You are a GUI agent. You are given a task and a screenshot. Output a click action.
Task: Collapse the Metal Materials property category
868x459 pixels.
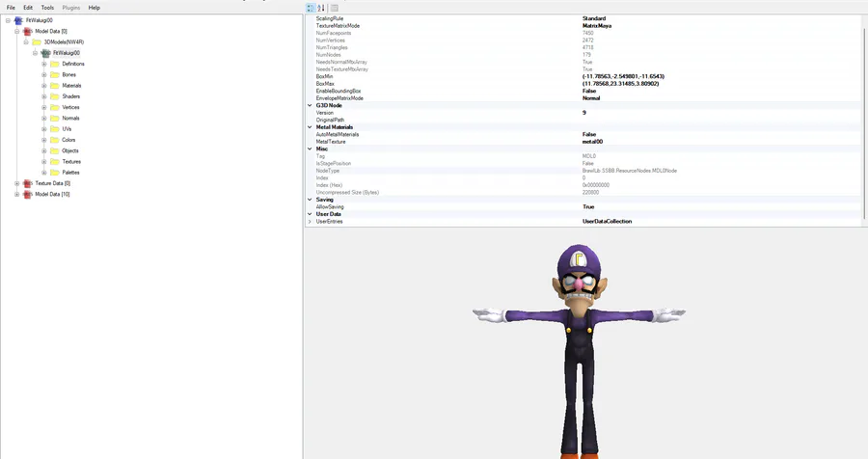pos(310,126)
